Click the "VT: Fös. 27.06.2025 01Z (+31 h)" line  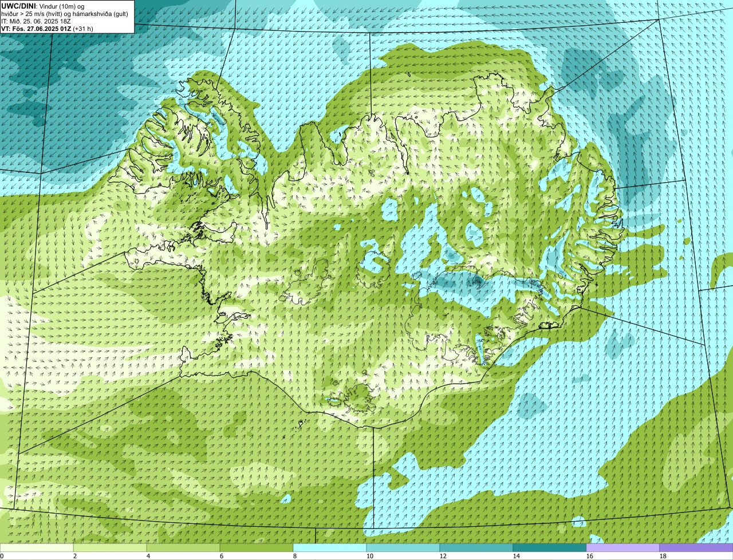point(47,28)
